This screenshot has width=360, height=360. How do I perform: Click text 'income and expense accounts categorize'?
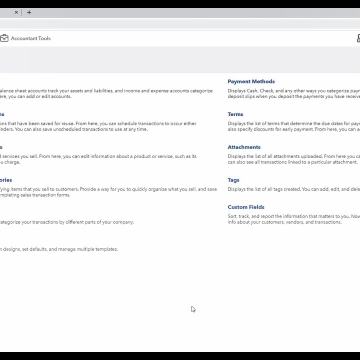pos(168,91)
